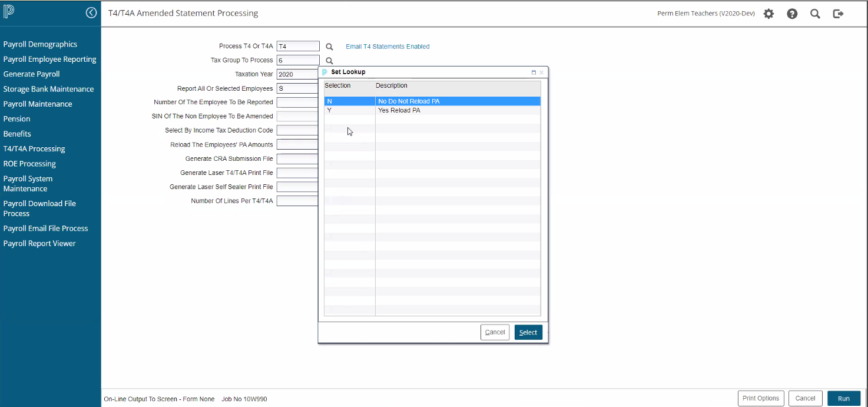Open settings via the gear icon
Image resolution: width=868 pixels, height=407 pixels.
(x=768, y=14)
